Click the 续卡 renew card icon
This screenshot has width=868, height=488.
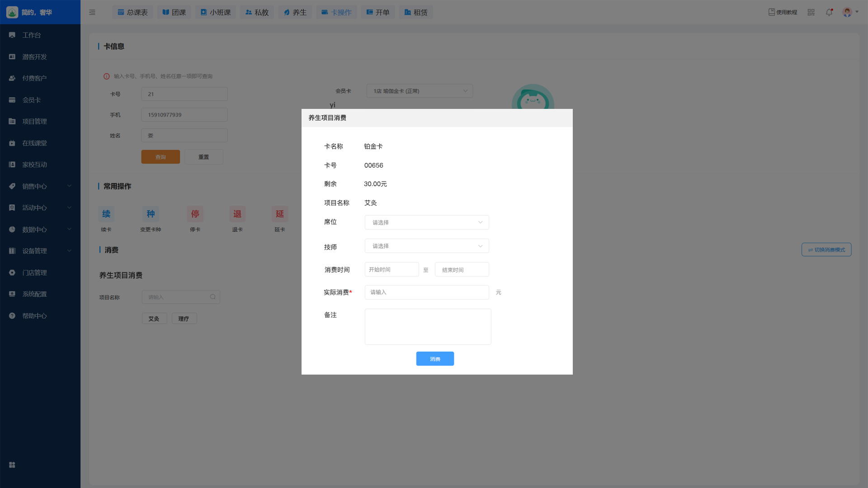click(106, 214)
